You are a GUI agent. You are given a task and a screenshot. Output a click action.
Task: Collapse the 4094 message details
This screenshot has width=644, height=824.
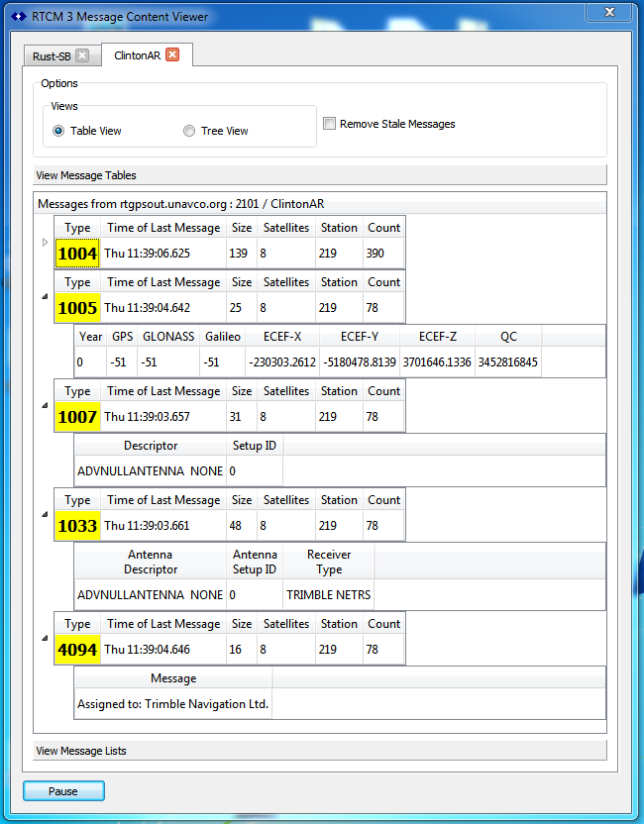click(x=45, y=638)
